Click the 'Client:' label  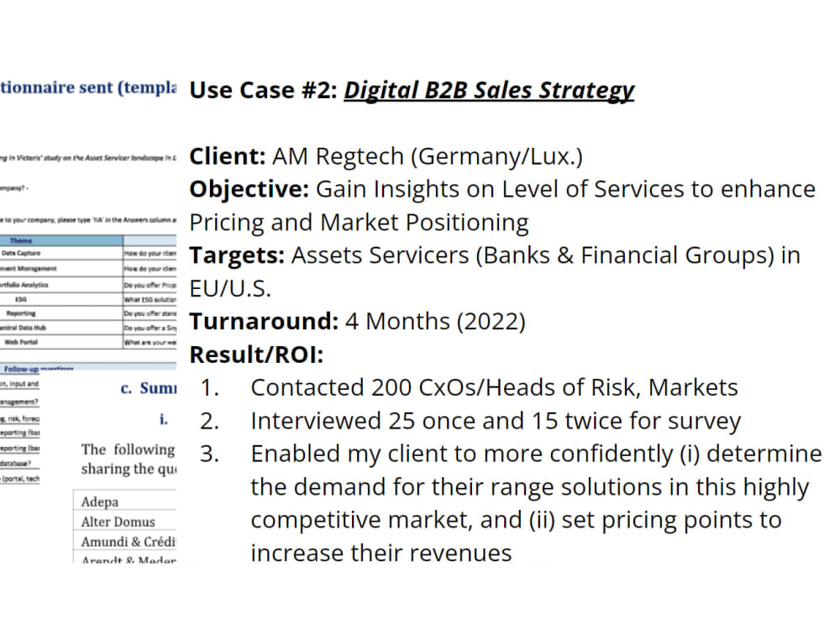228,156
